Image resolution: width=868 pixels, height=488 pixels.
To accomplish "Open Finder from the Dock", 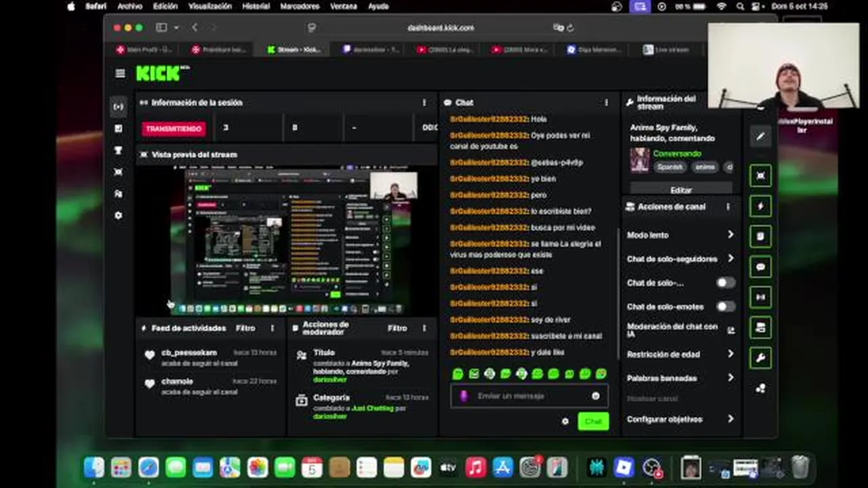I will (x=94, y=468).
